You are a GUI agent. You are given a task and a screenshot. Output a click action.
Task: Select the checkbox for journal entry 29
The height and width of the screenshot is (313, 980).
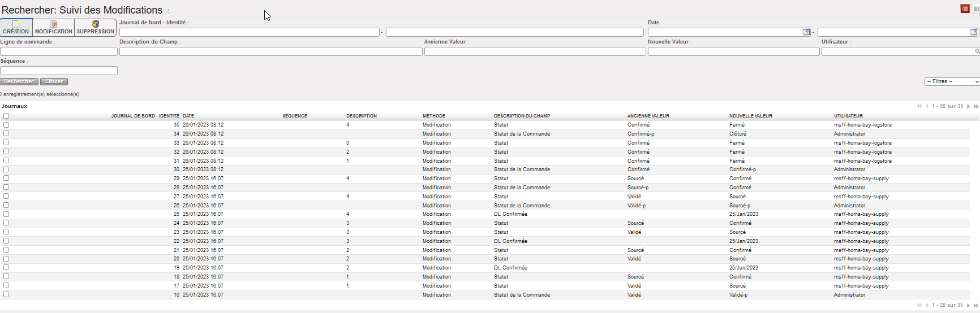pos(6,179)
